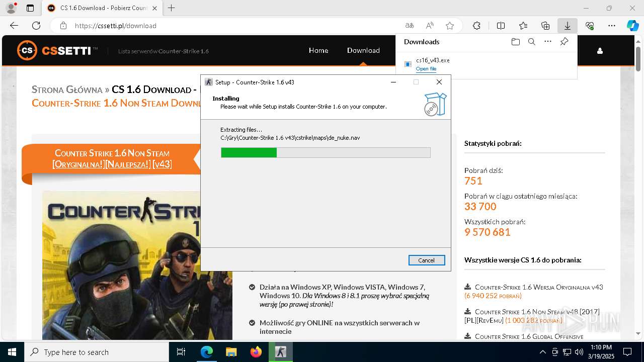Open the notification center icon
This screenshot has width=644, height=362.
[627, 352]
